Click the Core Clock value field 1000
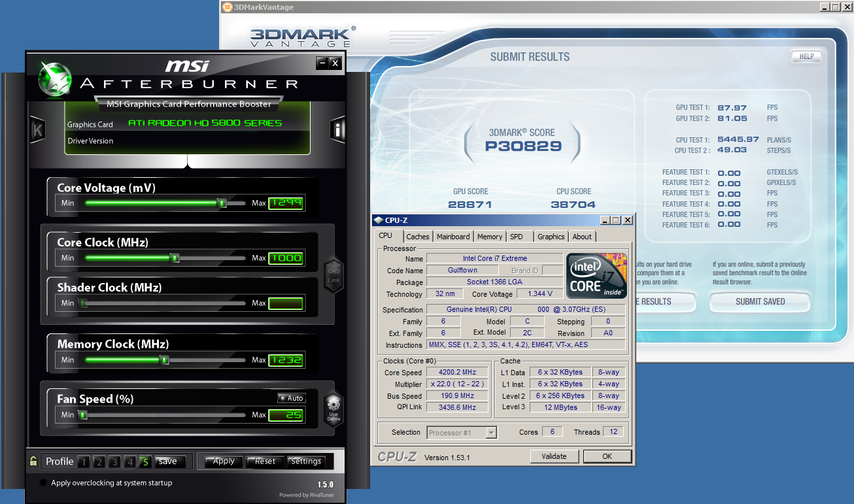854x504 pixels. (286, 258)
